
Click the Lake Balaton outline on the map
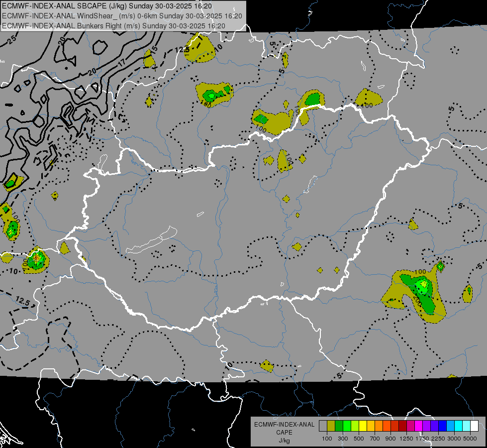pos(151,240)
